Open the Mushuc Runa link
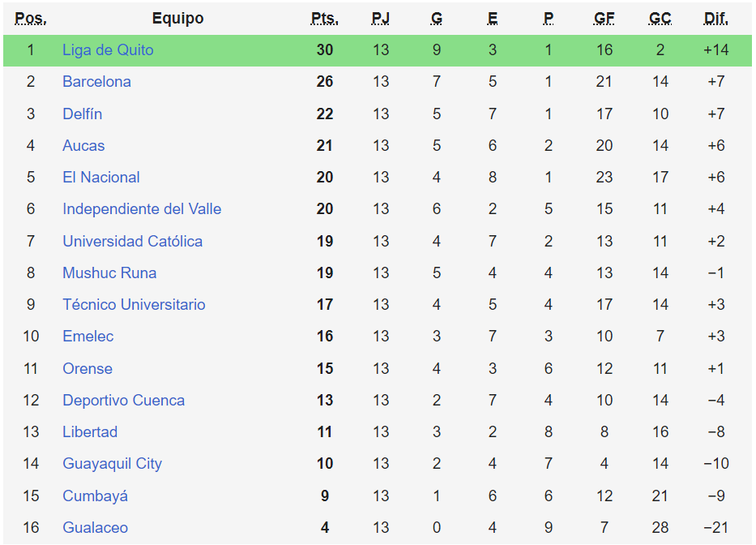 [x=109, y=273]
